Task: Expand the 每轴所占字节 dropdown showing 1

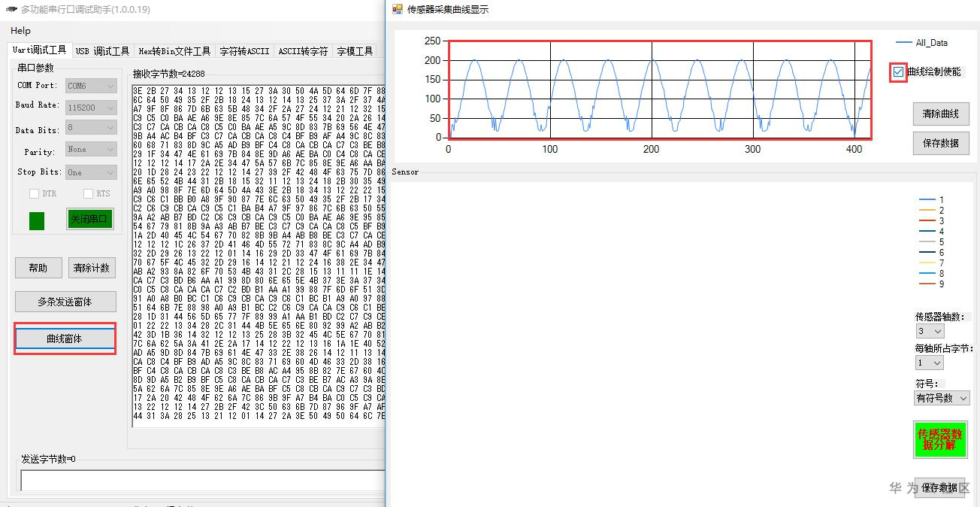Action: pos(930,363)
